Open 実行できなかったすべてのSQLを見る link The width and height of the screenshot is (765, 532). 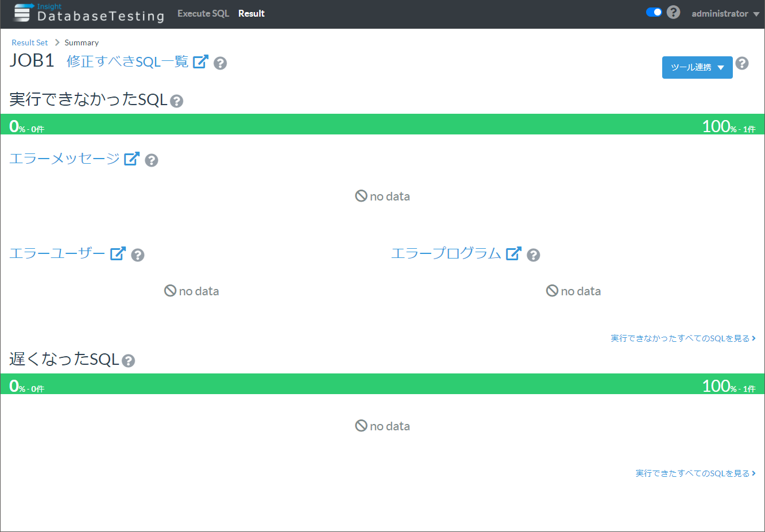pos(682,338)
